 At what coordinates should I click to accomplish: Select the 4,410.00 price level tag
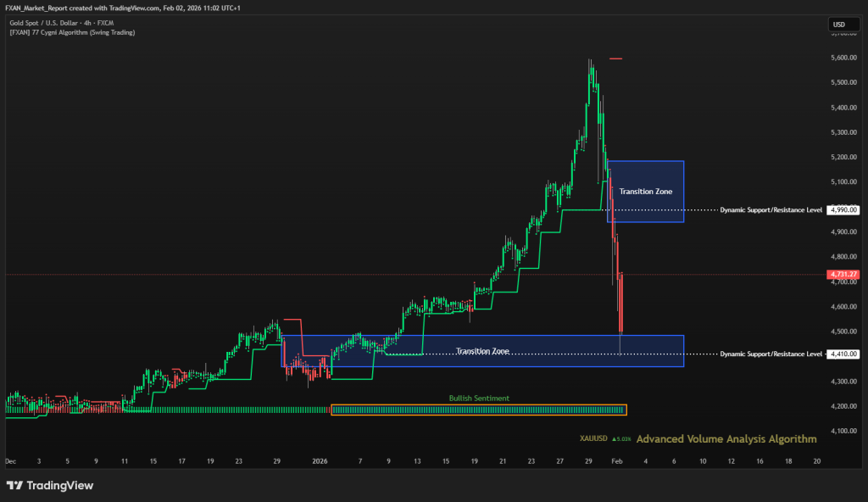point(843,354)
